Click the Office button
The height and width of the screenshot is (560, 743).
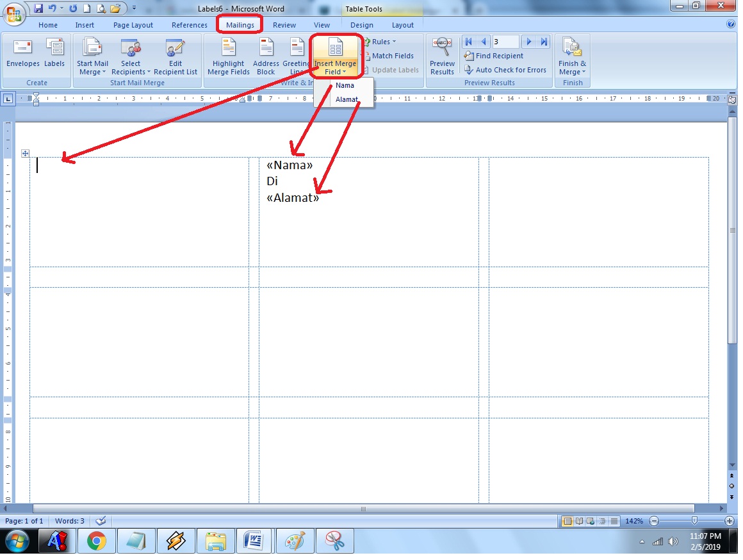pyautogui.click(x=13, y=13)
